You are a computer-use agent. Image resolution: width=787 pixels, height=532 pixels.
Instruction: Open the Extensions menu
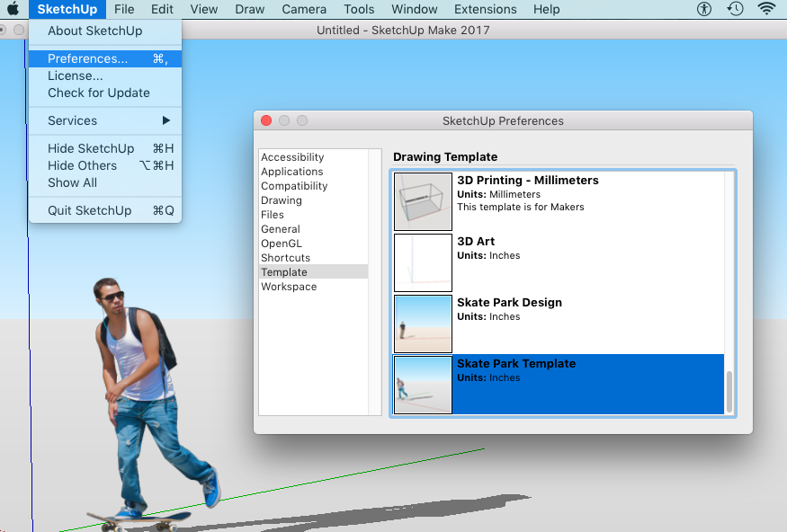point(486,9)
